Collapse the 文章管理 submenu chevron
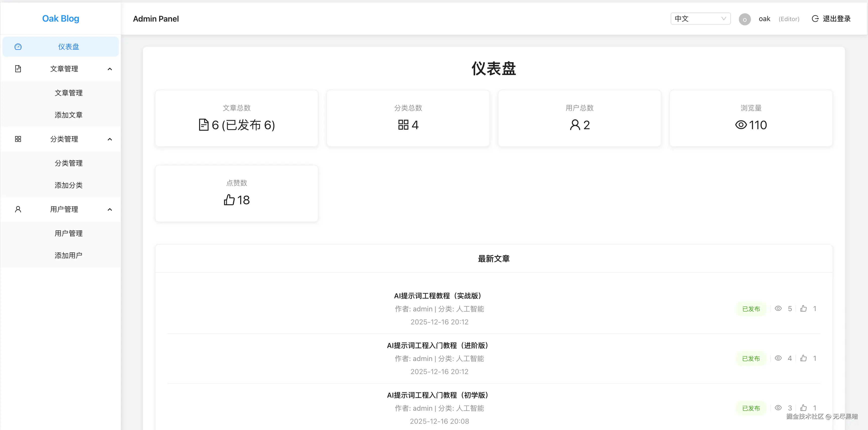Screen dimensions: 868x430 coord(110,69)
